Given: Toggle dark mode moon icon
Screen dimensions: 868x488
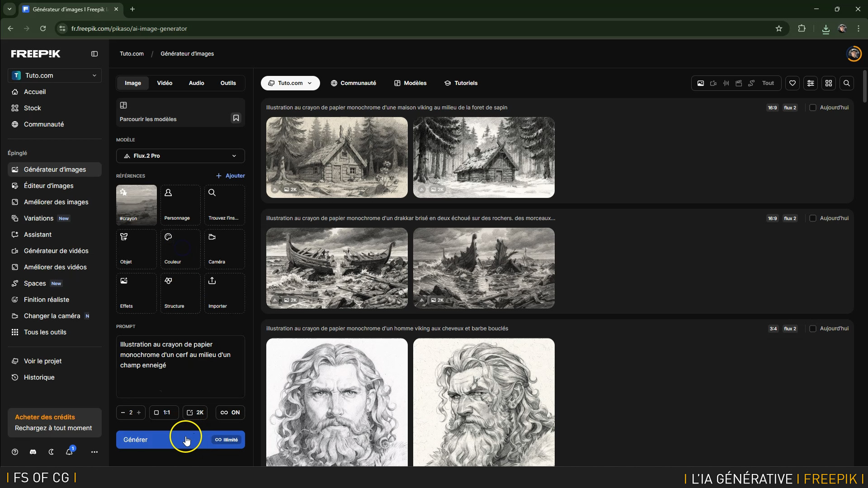Looking at the screenshot, I should pos(51,452).
